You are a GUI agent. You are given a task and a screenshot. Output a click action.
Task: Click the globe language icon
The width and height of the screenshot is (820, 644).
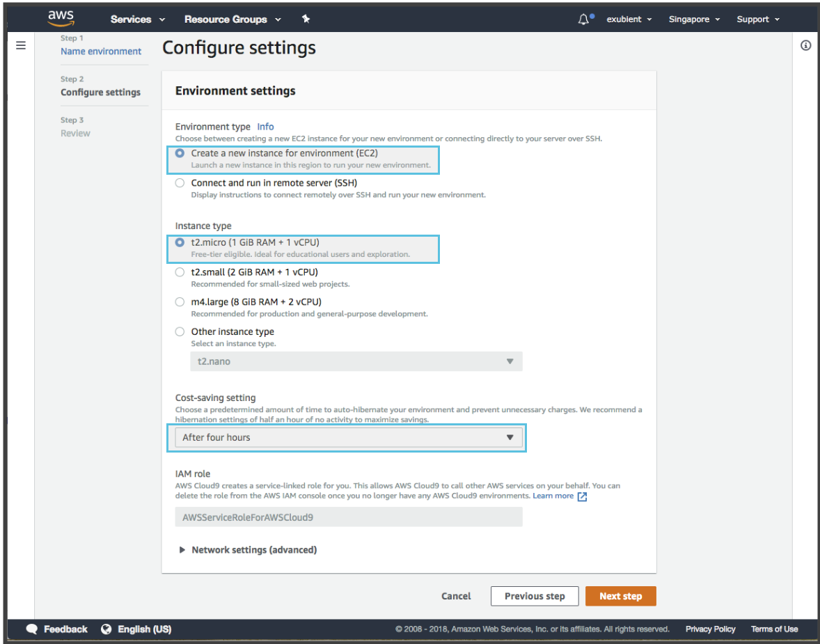[x=107, y=629]
